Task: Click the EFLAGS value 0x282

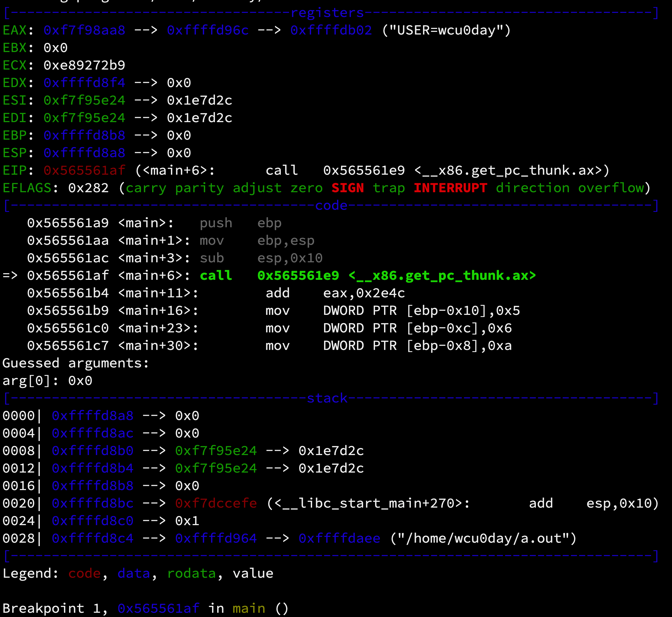Action: click(88, 188)
